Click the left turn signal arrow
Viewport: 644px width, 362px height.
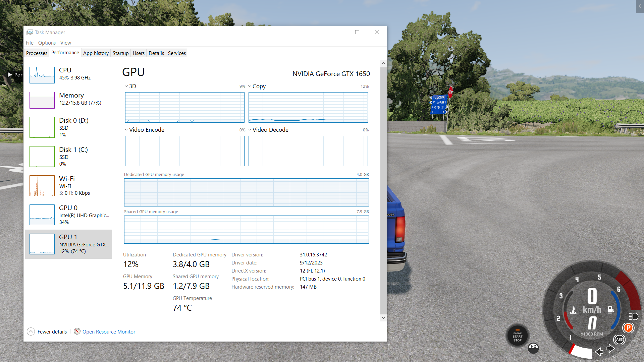(x=599, y=352)
